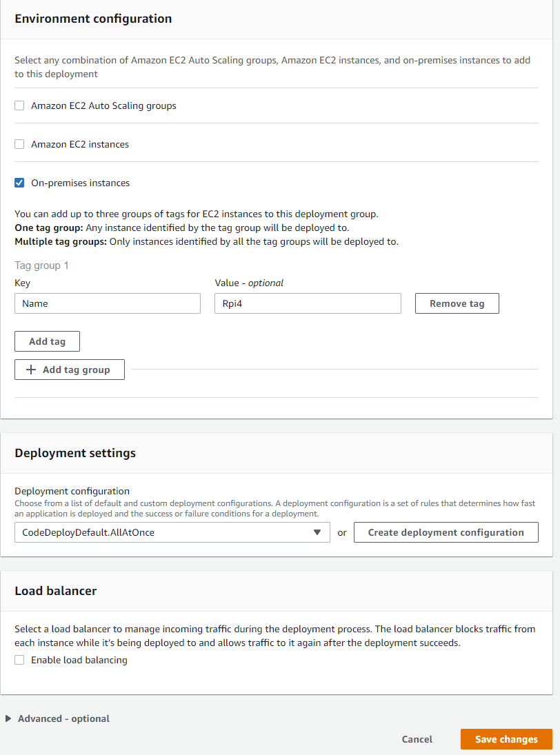Save changes to the deployment group

pos(506,738)
